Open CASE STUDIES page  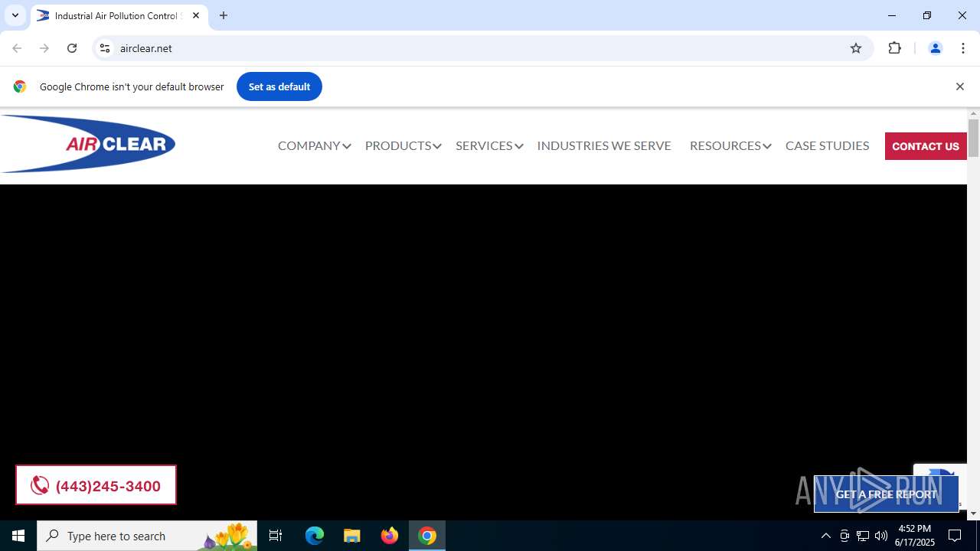click(x=827, y=145)
